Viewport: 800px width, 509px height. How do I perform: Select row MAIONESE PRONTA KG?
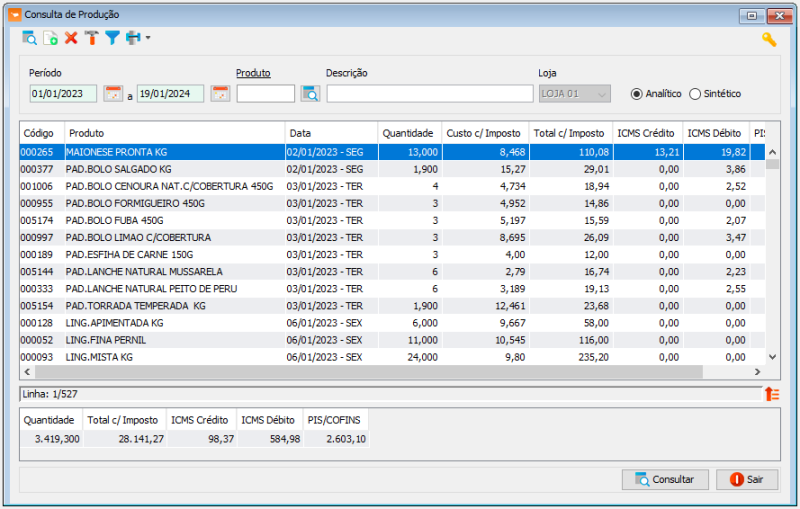[x=392, y=152]
